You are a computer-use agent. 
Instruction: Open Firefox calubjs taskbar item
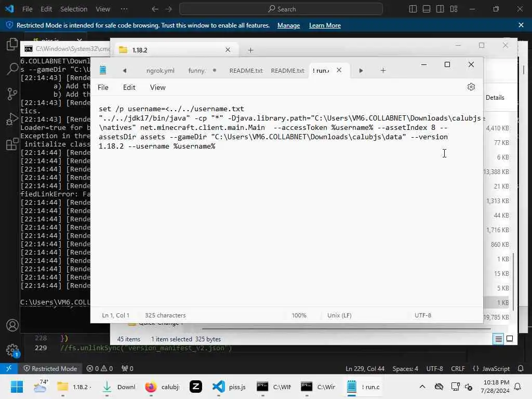[161, 387]
